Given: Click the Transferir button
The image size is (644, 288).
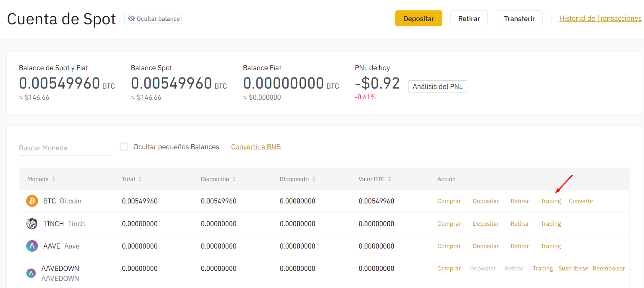Looking at the screenshot, I should pos(519,18).
